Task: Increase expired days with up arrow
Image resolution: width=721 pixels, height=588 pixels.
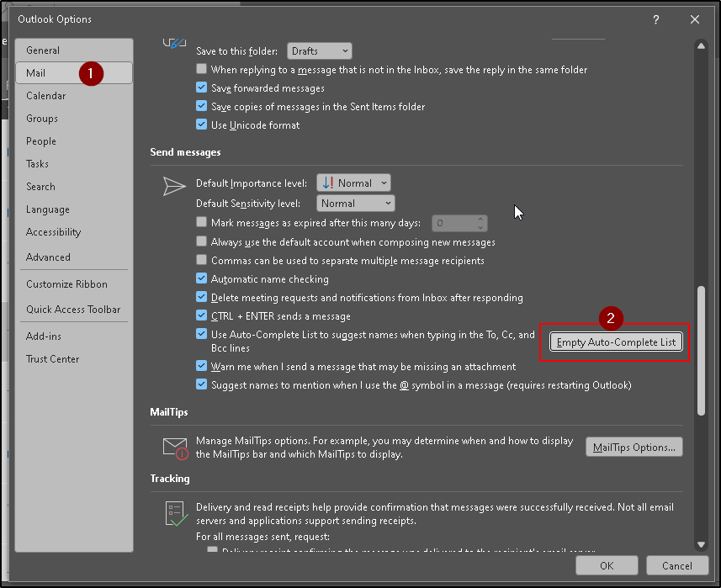Action: 480,219
